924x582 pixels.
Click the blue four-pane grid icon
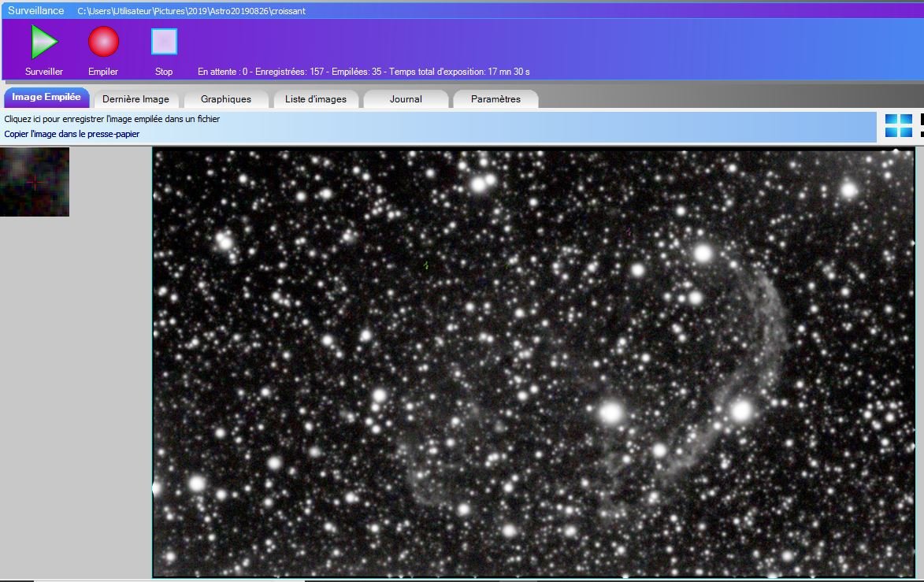(x=899, y=125)
